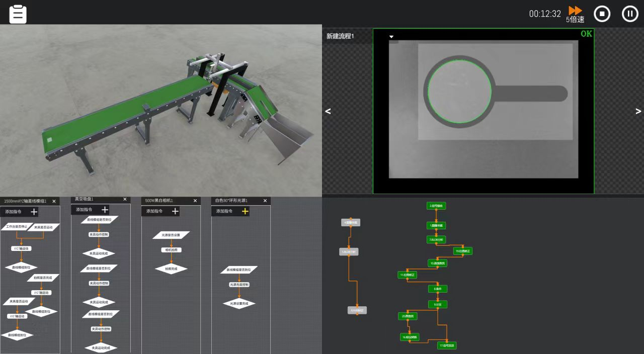Click plus icon in 真空吸盘1 panel
The height and width of the screenshot is (354, 644).
point(105,210)
